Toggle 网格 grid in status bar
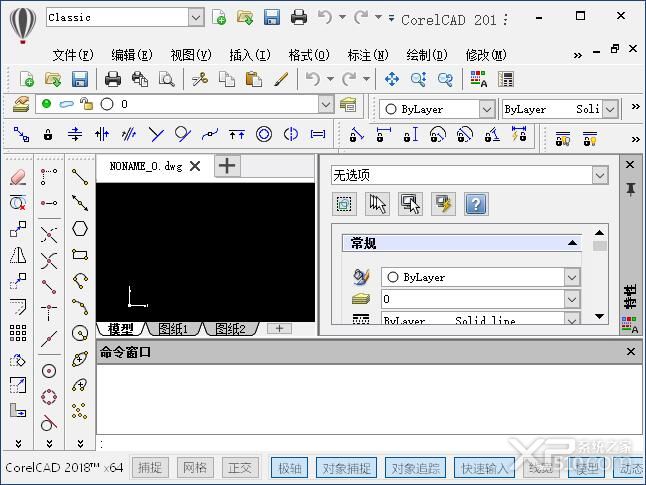 click(x=195, y=468)
